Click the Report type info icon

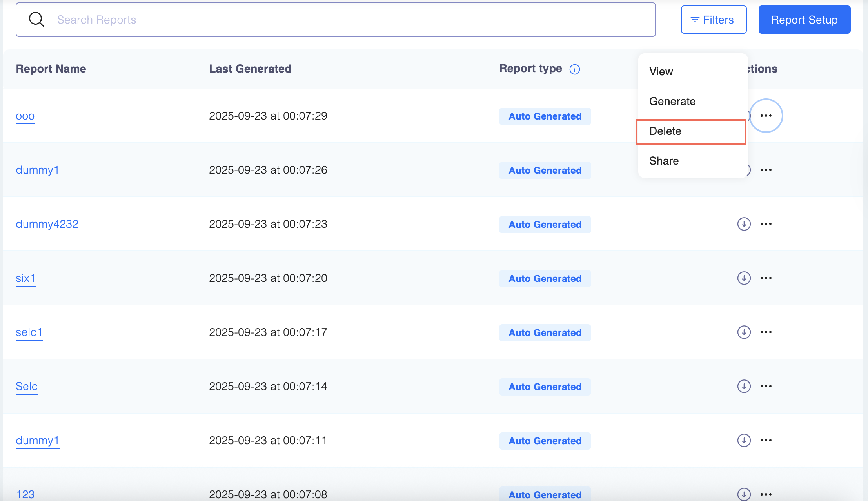pos(574,69)
